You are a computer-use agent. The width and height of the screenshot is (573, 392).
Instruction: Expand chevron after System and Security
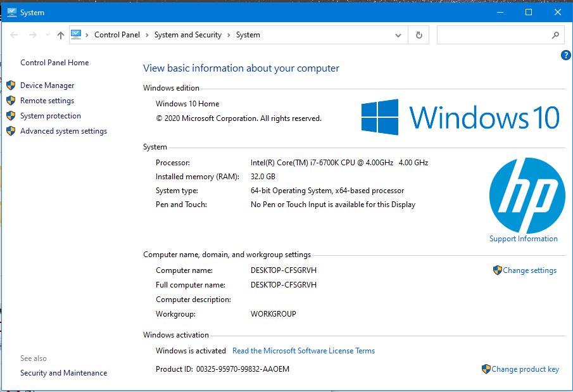click(229, 35)
